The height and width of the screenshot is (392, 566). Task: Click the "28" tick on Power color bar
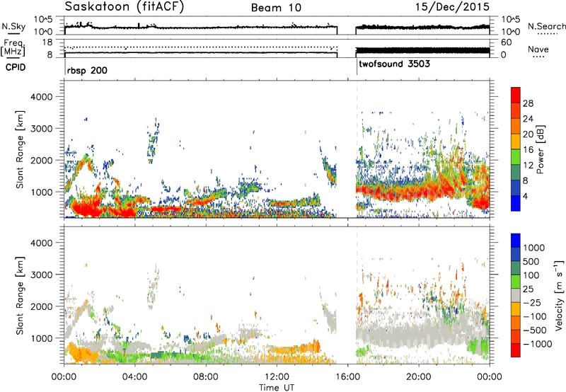click(x=528, y=103)
